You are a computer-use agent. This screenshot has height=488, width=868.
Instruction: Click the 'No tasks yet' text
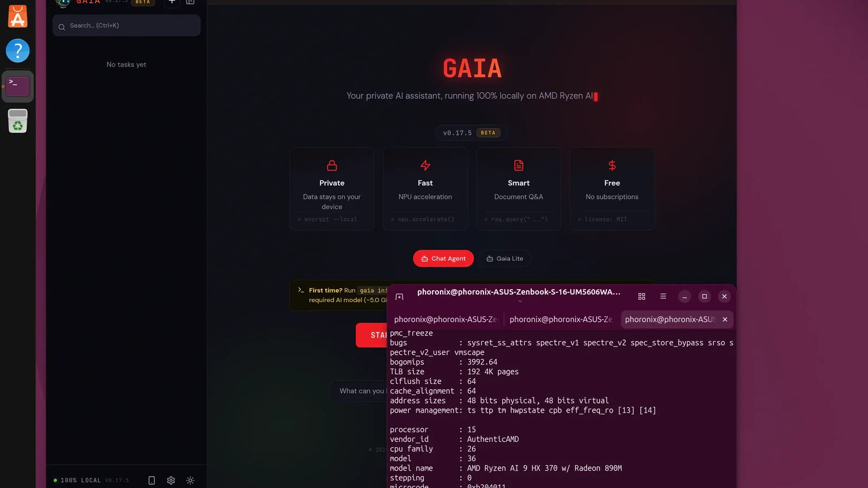tap(126, 65)
